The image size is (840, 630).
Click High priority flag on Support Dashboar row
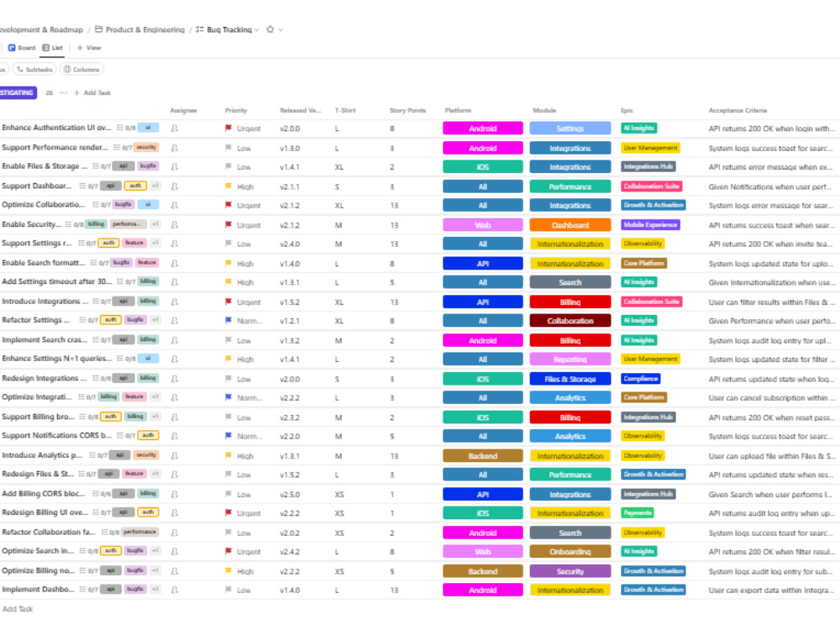coord(228,186)
